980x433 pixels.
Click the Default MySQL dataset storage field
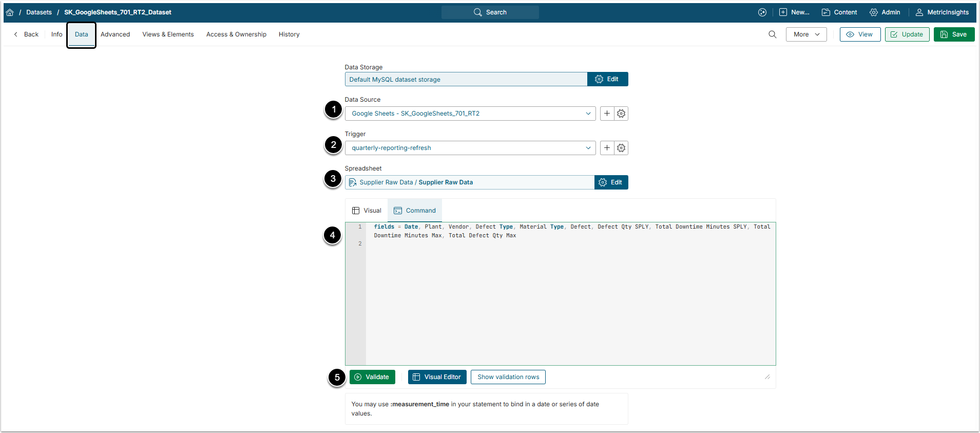[x=466, y=79]
